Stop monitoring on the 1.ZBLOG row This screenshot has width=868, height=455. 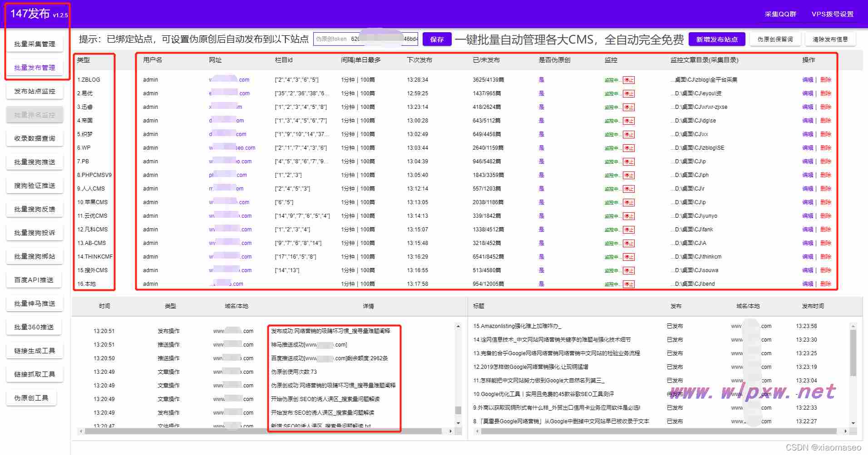629,80
